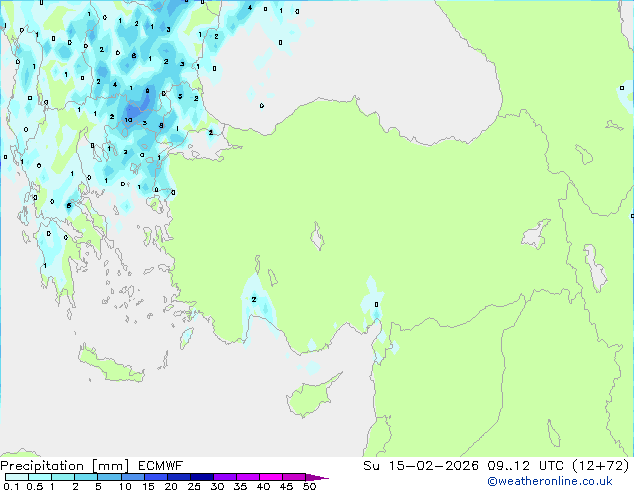This screenshot has height=490, width=634.
Task: Click the '0.1' legend scale number
Action: tap(11, 486)
